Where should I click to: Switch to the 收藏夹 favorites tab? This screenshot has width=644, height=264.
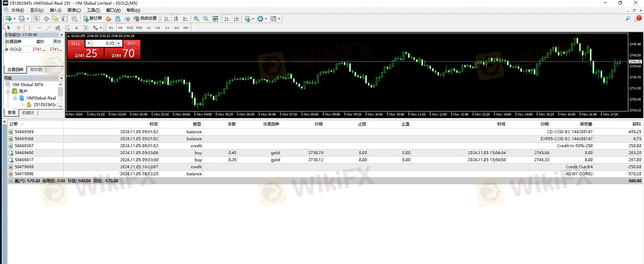(28, 113)
